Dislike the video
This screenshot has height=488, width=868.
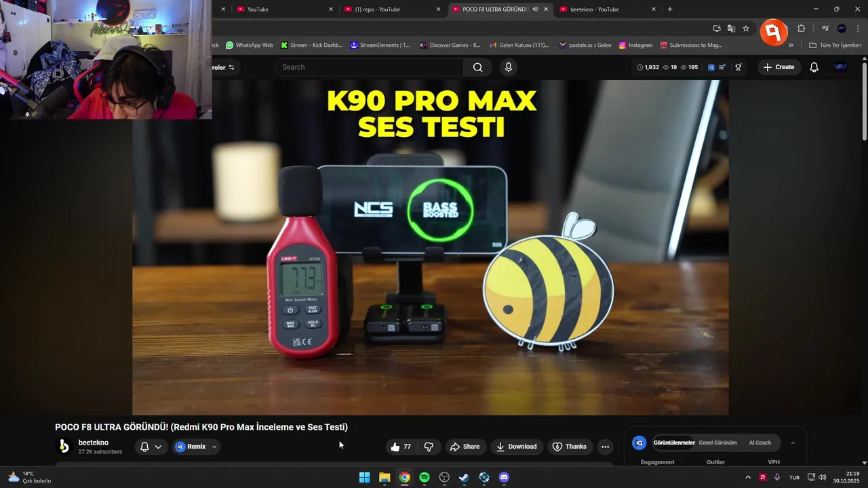(429, 447)
